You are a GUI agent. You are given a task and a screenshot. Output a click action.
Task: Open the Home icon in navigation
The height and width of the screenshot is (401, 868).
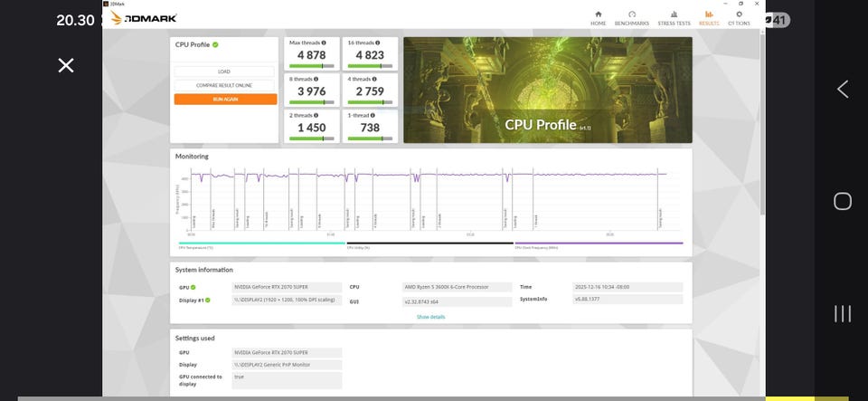click(x=598, y=14)
